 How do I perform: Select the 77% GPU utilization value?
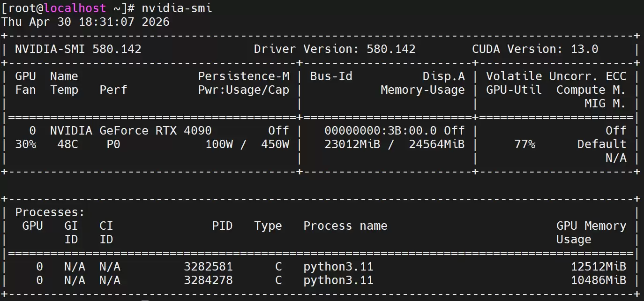tap(525, 144)
